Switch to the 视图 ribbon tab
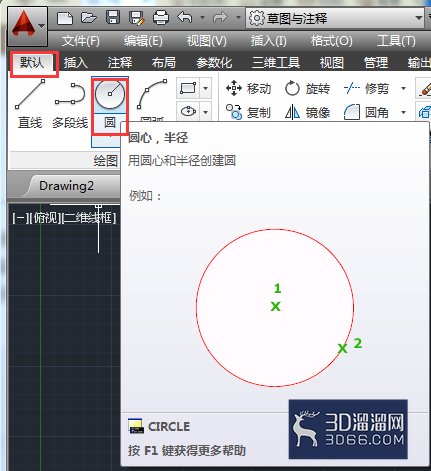The height and width of the screenshot is (471, 431). pos(332,63)
